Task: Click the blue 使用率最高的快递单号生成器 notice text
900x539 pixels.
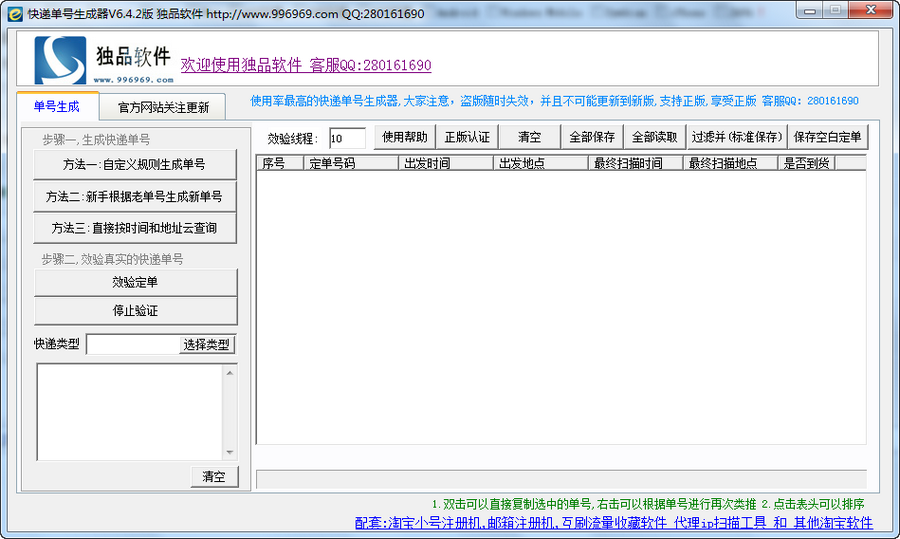Action: click(554, 101)
